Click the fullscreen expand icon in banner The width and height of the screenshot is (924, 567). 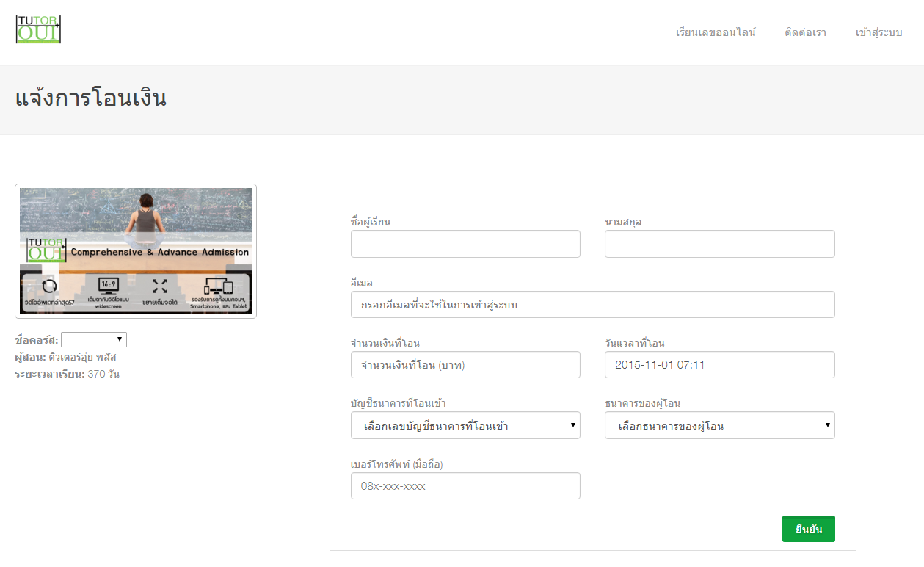(x=160, y=286)
